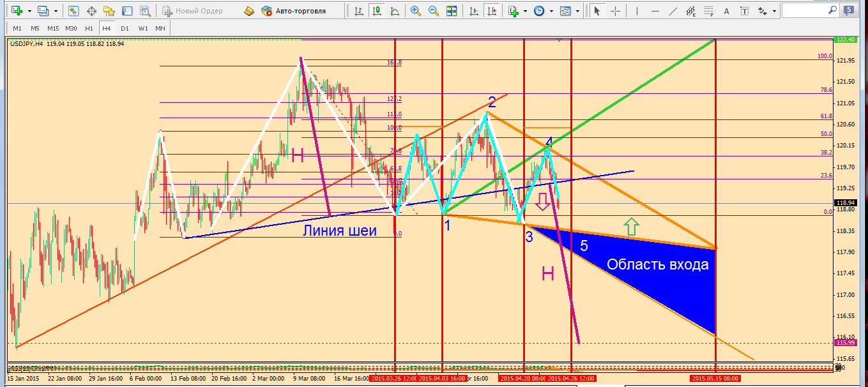Image resolution: width=868 pixels, height=387 pixels.
Task: Open the Strategy Tester magnifier icon
Action: coord(146,11)
